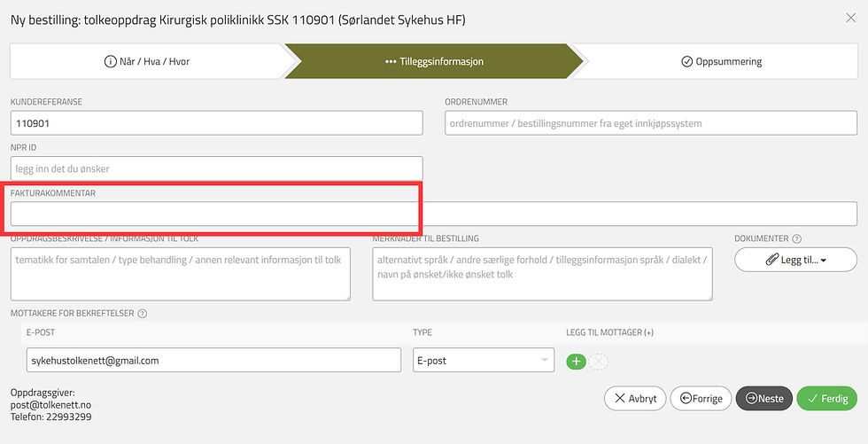
Task: Open the Legg til documents dropdown
Action: point(796,260)
